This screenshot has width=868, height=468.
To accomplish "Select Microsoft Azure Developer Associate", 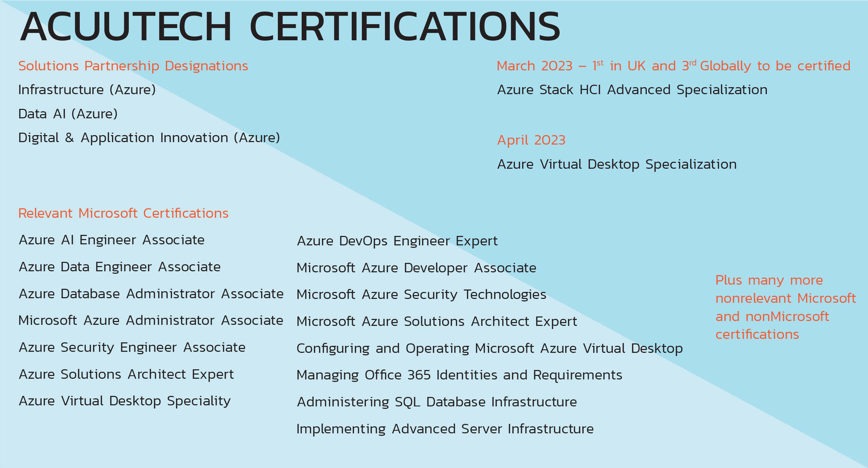I will 416,268.
